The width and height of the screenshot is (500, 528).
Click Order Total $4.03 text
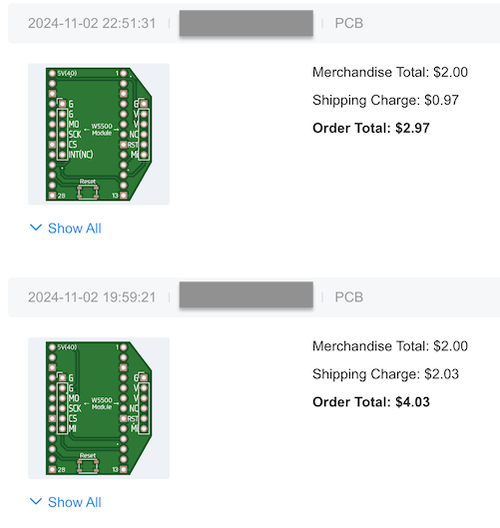(x=371, y=402)
